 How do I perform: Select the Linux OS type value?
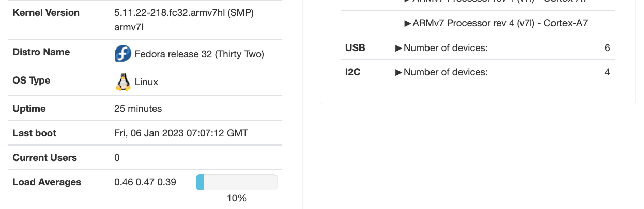pyautogui.click(x=146, y=82)
